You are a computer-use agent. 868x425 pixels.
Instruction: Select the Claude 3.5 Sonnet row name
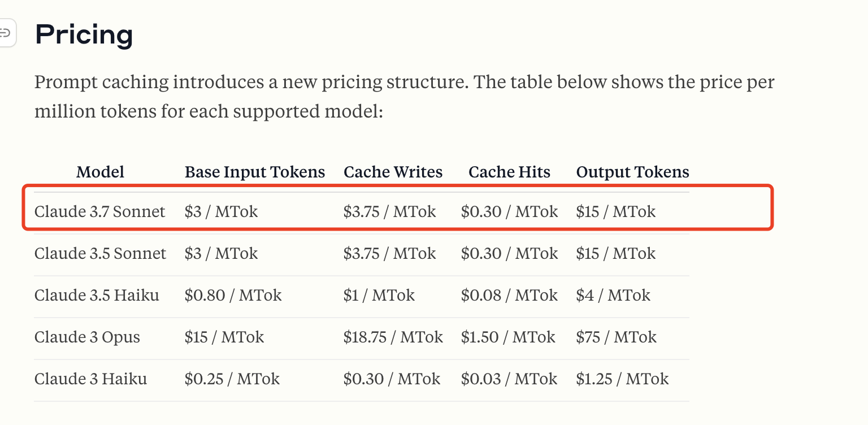101,253
